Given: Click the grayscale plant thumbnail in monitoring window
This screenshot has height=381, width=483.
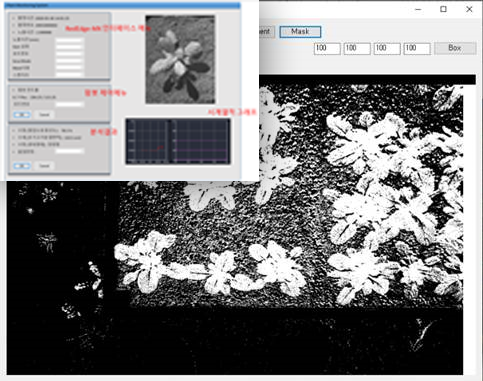Looking at the screenshot, I should 180,59.
